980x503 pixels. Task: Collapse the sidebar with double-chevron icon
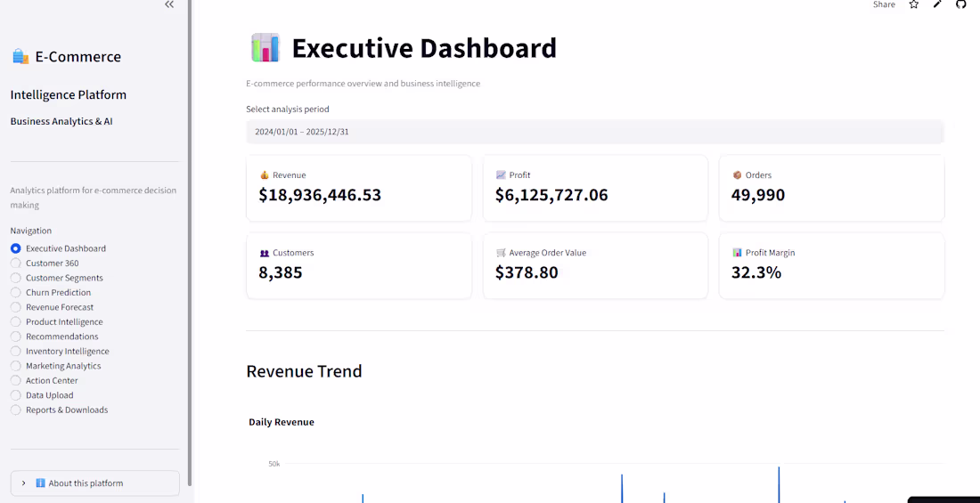(x=168, y=4)
